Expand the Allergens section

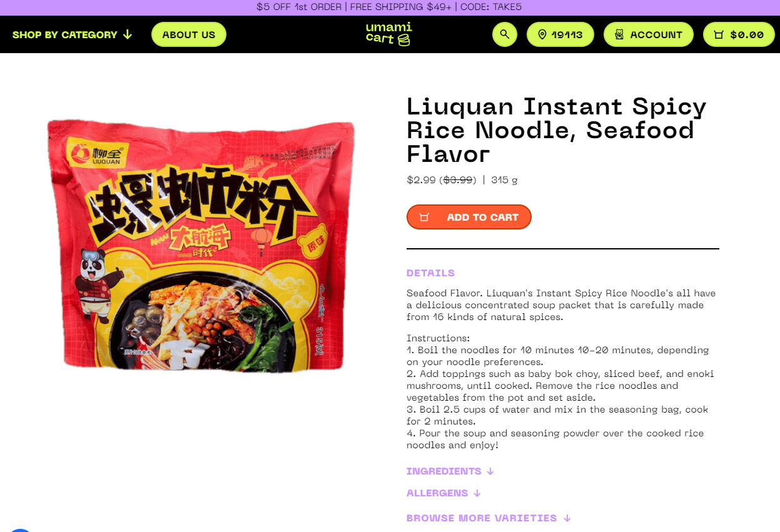(444, 493)
